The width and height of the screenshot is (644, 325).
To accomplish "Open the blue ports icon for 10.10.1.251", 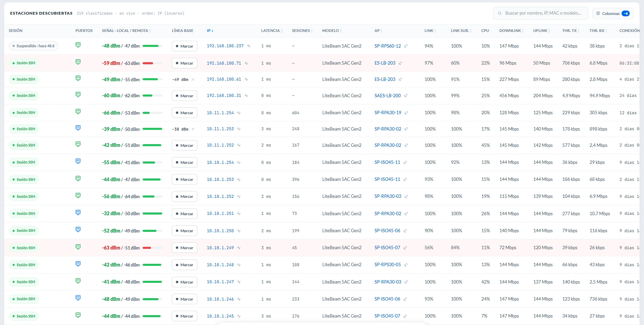I will (x=78, y=212).
